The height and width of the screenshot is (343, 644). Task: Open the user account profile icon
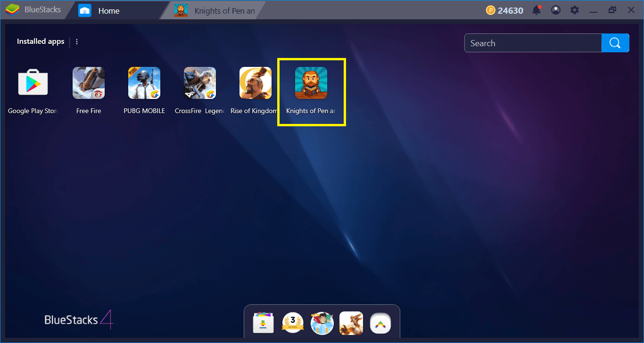tap(556, 10)
